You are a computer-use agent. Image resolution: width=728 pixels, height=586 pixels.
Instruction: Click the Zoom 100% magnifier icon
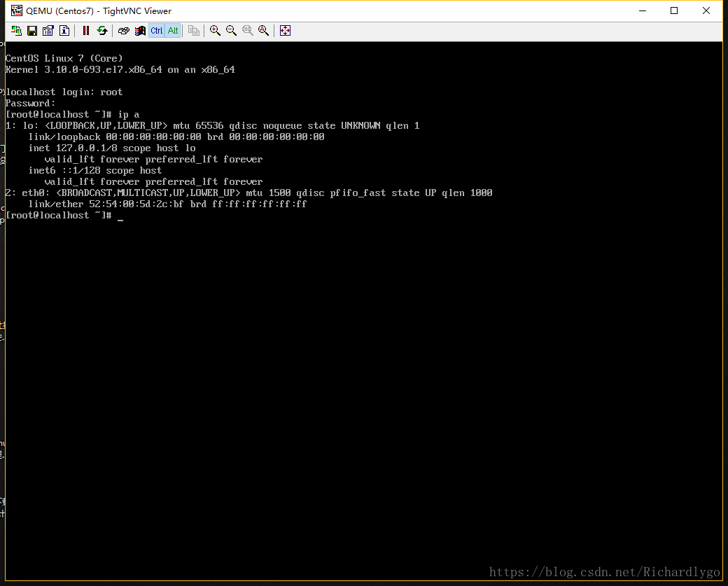(x=248, y=31)
